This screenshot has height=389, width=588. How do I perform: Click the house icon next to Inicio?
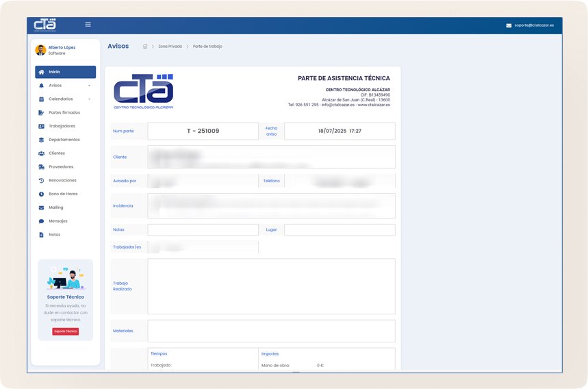point(42,72)
